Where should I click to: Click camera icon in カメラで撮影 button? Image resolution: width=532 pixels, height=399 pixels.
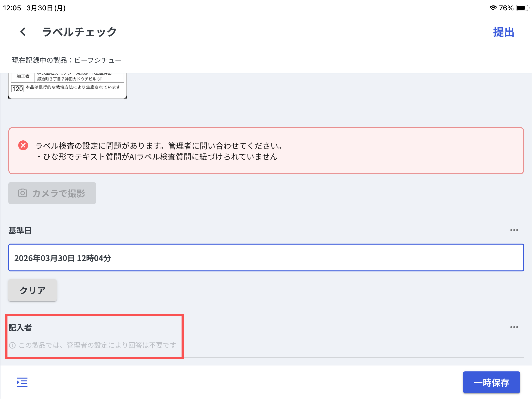point(23,193)
